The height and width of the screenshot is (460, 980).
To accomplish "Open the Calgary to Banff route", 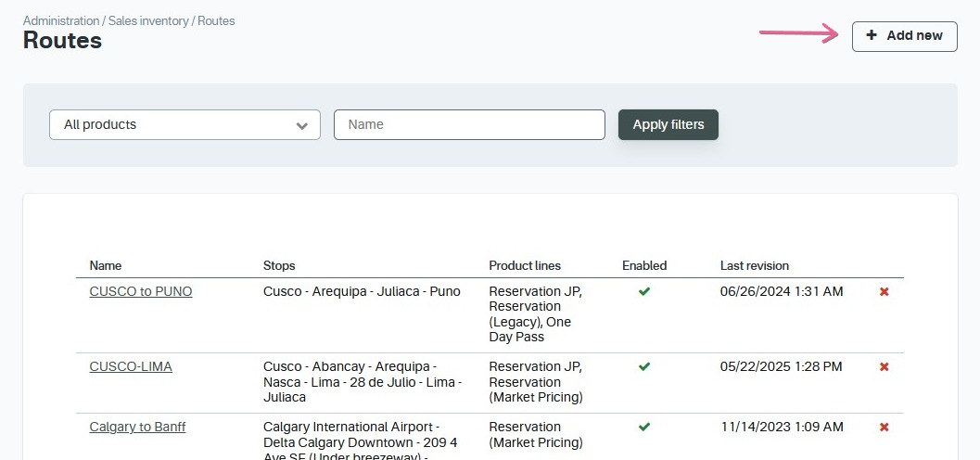I will pos(137,427).
